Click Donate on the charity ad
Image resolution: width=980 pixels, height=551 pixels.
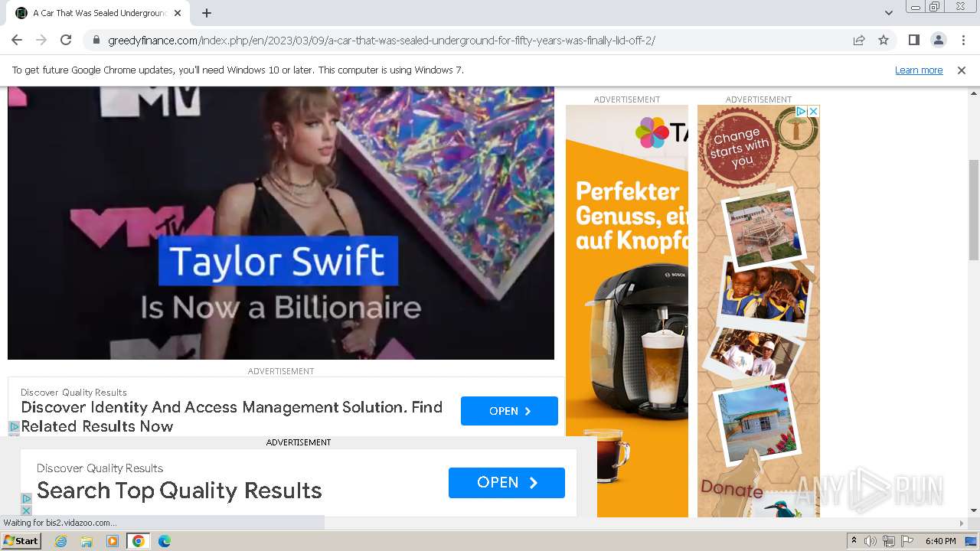[732, 490]
